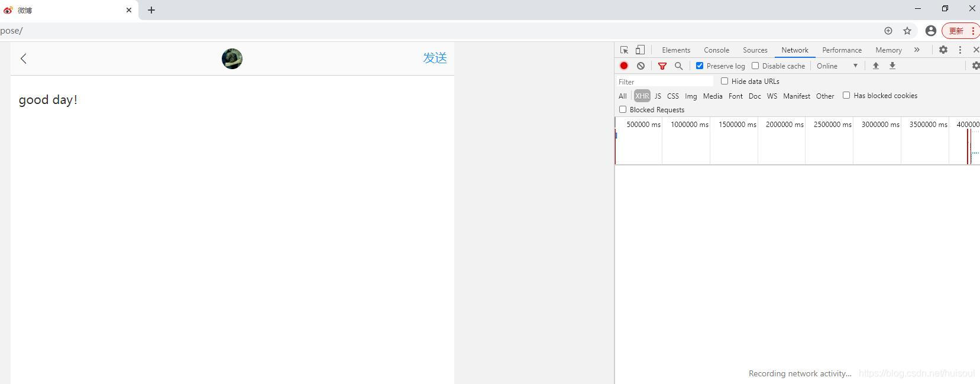Switch to the Console tab

coord(716,50)
